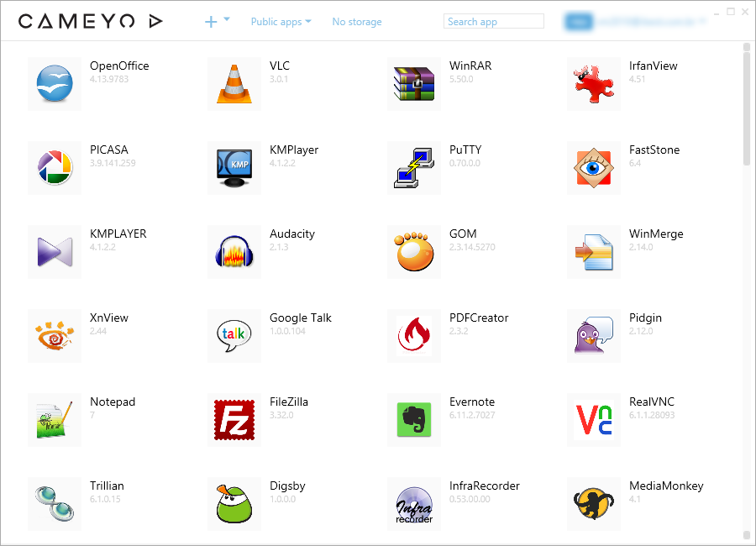Select the WinRAR title text
The height and width of the screenshot is (546, 756).
tap(470, 66)
